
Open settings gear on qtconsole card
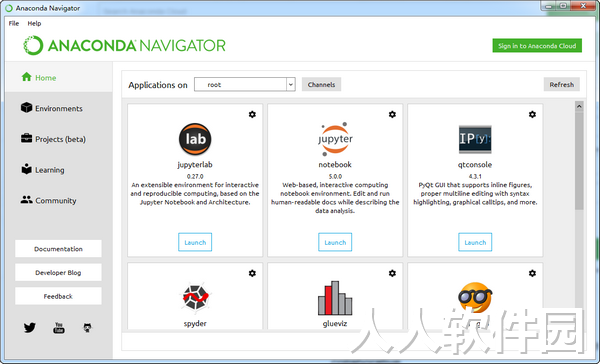(532, 114)
